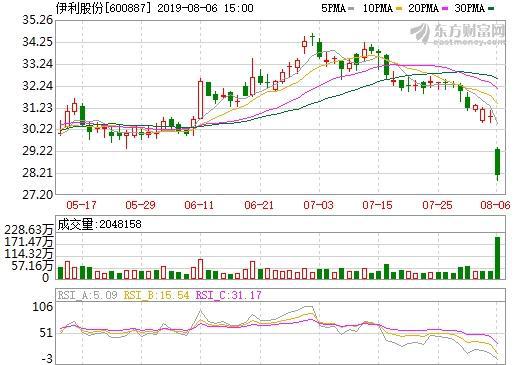Click price axis label 32.24

coord(38,86)
